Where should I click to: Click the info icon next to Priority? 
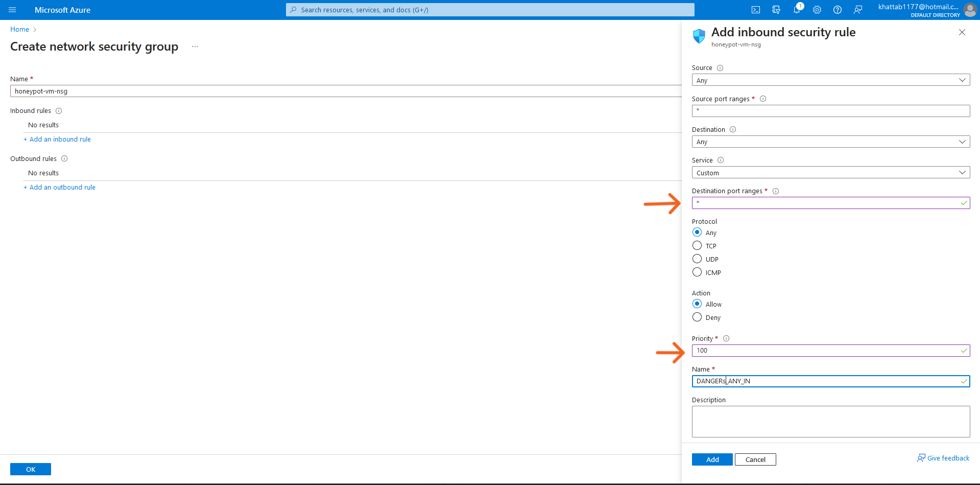tap(726, 338)
